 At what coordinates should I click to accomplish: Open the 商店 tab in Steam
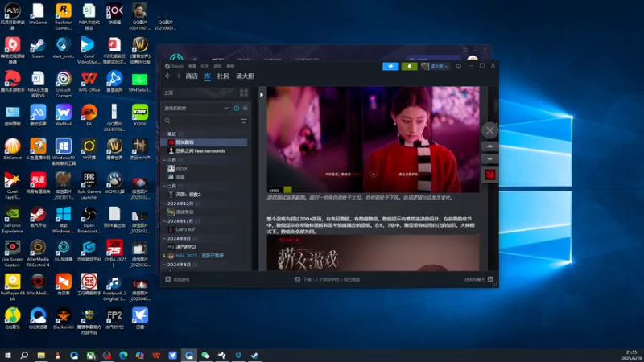coord(192,76)
